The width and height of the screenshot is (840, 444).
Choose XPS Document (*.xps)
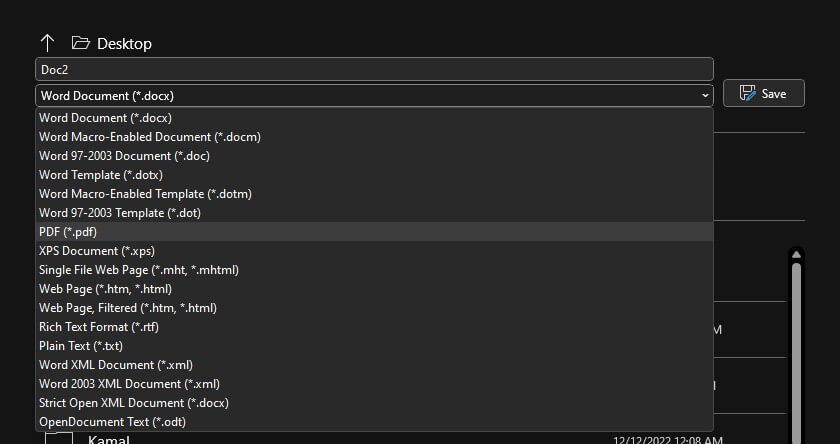pyautogui.click(x=374, y=251)
